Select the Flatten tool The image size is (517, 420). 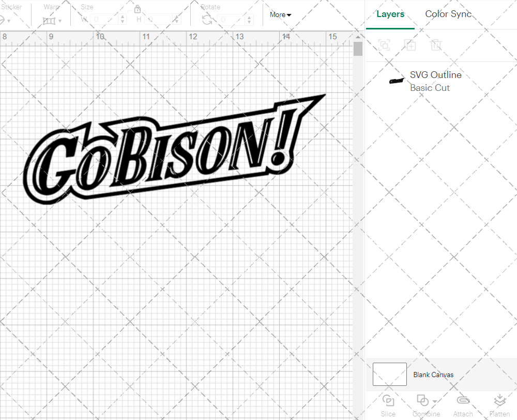(x=499, y=405)
